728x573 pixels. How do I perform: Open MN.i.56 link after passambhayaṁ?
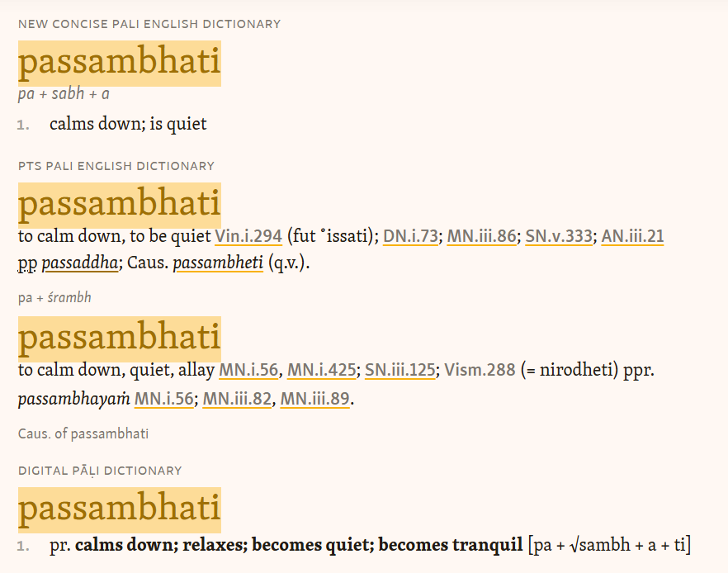point(164,399)
